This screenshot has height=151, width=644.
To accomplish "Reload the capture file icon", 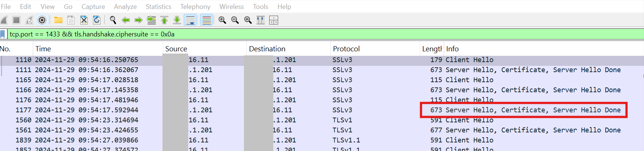I will pyautogui.click(x=97, y=20).
